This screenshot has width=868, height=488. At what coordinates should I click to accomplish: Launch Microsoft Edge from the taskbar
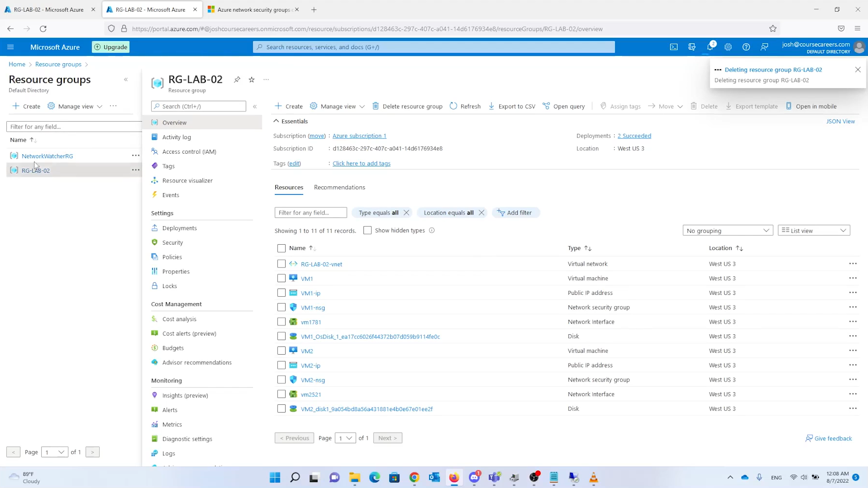click(374, 477)
